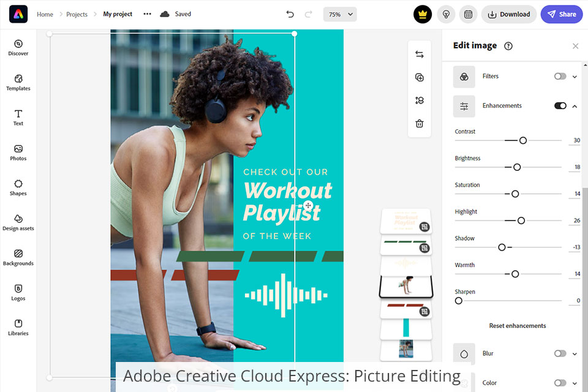The width and height of the screenshot is (588, 392).
Task: Select the Text tool
Action: click(x=18, y=118)
